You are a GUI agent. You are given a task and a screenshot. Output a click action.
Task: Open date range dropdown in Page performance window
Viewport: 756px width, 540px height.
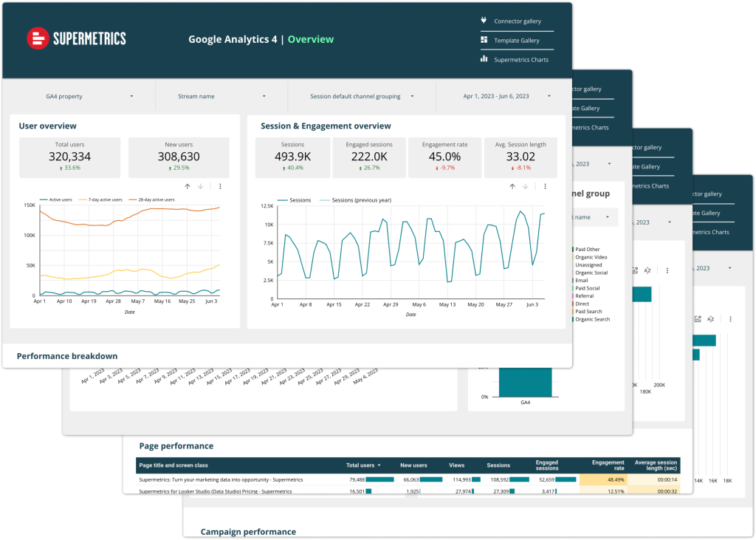click(651, 222)
